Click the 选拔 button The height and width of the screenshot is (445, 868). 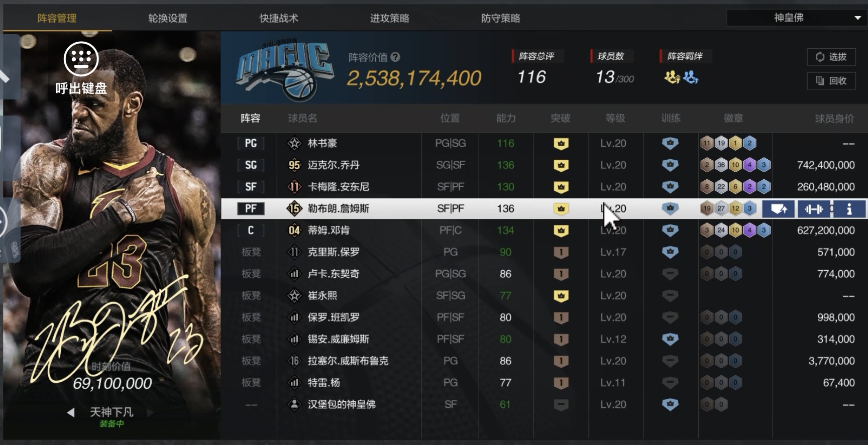click(x=831, y=57)
